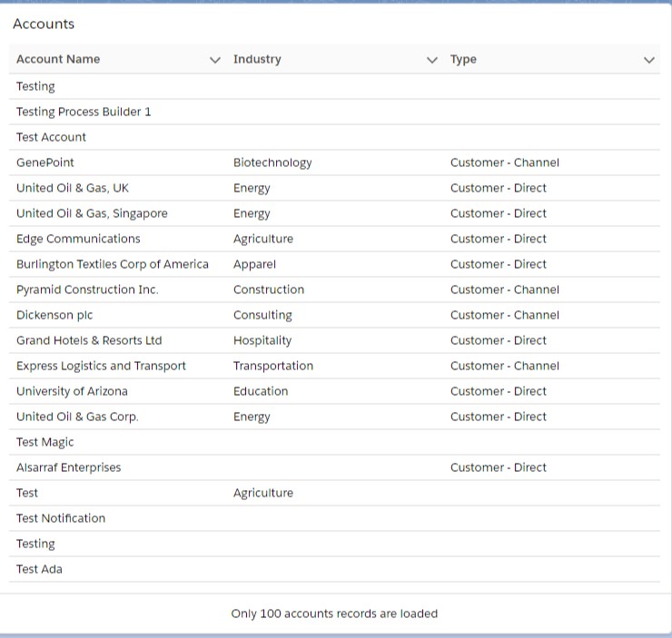Image resolution: width=672 pixels, height=638 pixels.
Task: Click the GenePoint account name
Action: (x=45, y=162)
